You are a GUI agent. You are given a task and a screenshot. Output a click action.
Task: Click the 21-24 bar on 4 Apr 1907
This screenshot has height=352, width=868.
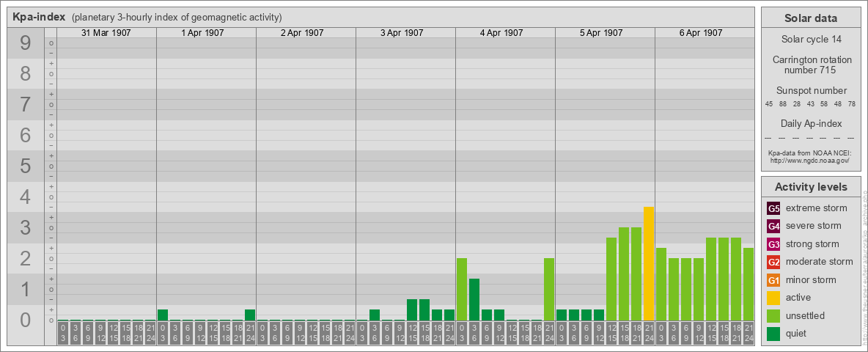(x=549, y=290)
